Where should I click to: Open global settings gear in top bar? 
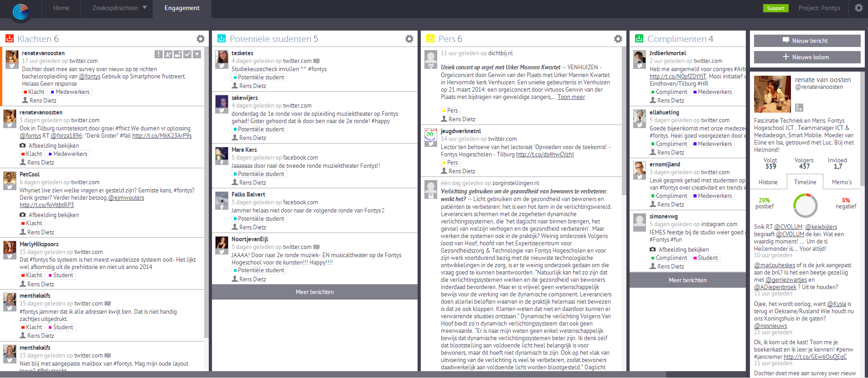tap(859, 8)
